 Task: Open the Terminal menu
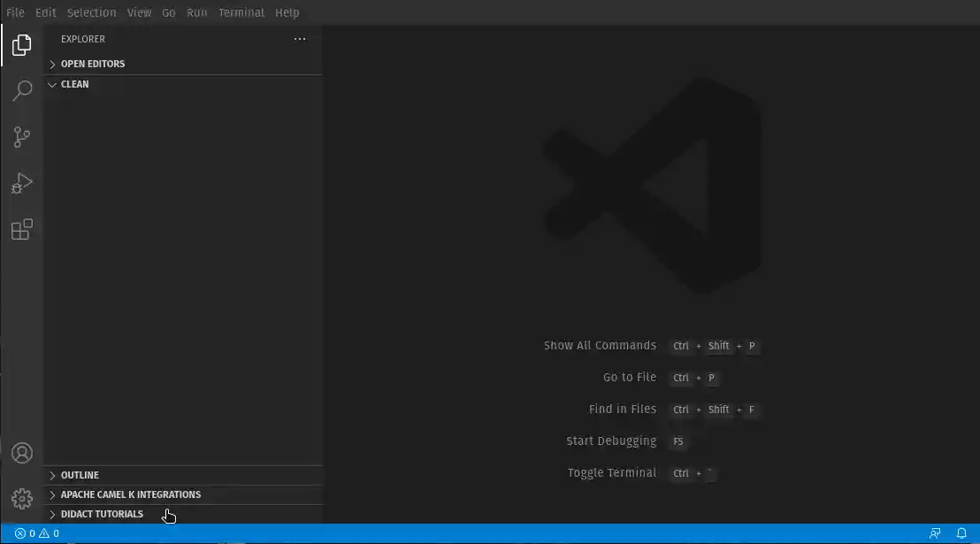(241, 12)
